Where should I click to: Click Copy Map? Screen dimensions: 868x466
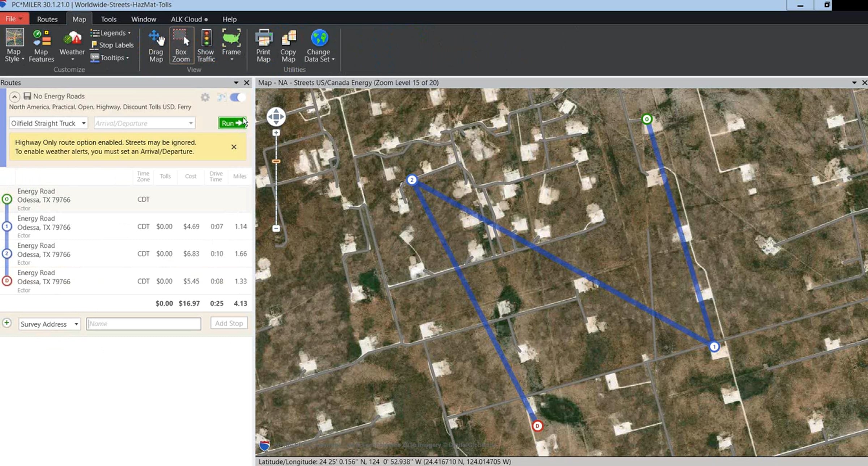[x=288, y=45]
